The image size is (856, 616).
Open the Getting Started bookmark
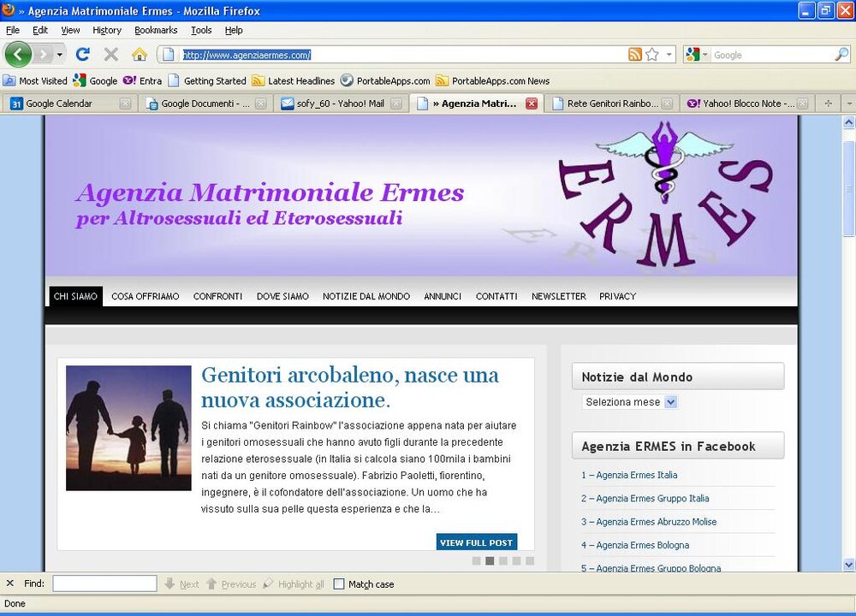pyautogui.click(x=207, y=80)
